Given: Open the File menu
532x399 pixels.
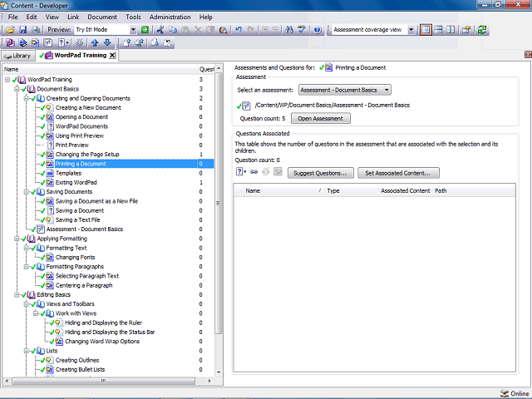Looking at the screenshot, I should coord(13,17).
